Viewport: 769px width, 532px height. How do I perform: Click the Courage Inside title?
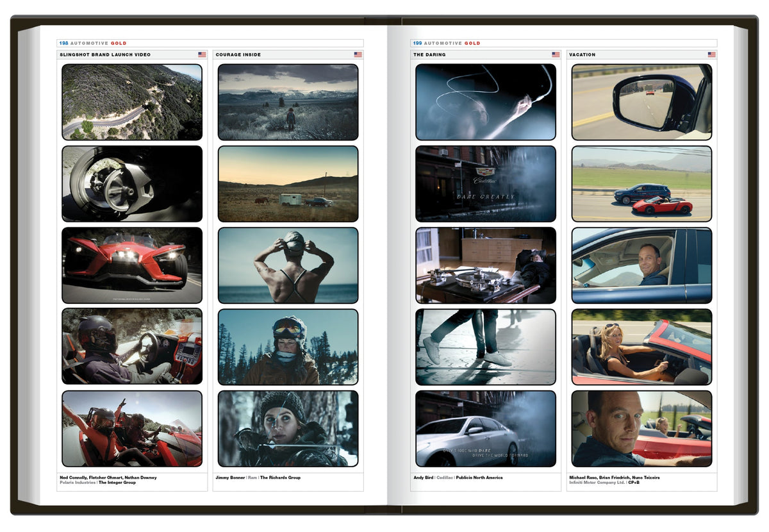point(238,55)
